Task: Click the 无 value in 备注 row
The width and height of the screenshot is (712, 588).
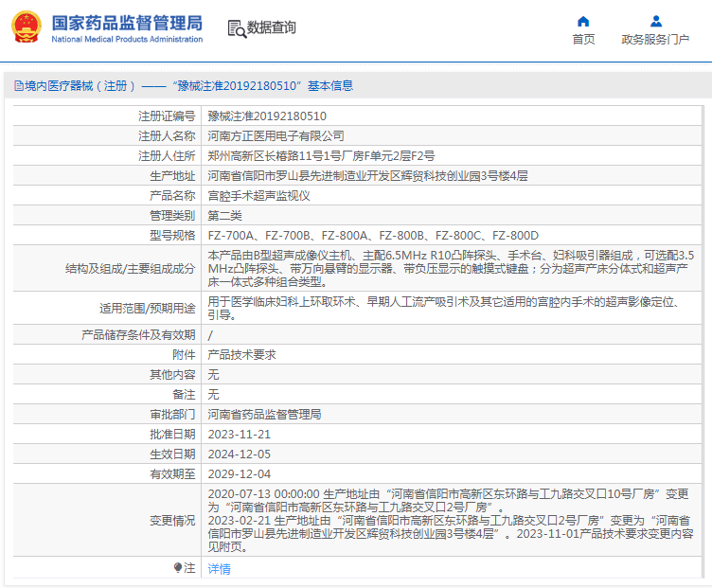Action: click(213, 395)
